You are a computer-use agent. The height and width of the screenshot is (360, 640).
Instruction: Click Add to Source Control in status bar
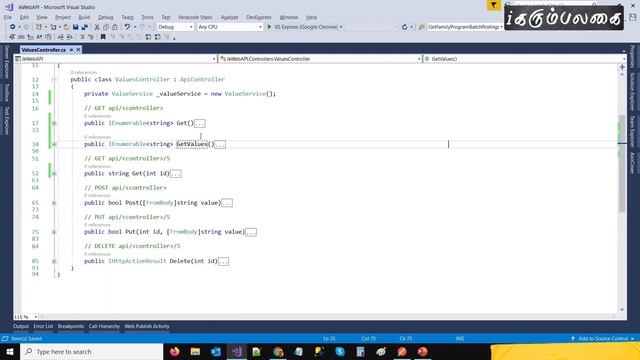(602, 339)
